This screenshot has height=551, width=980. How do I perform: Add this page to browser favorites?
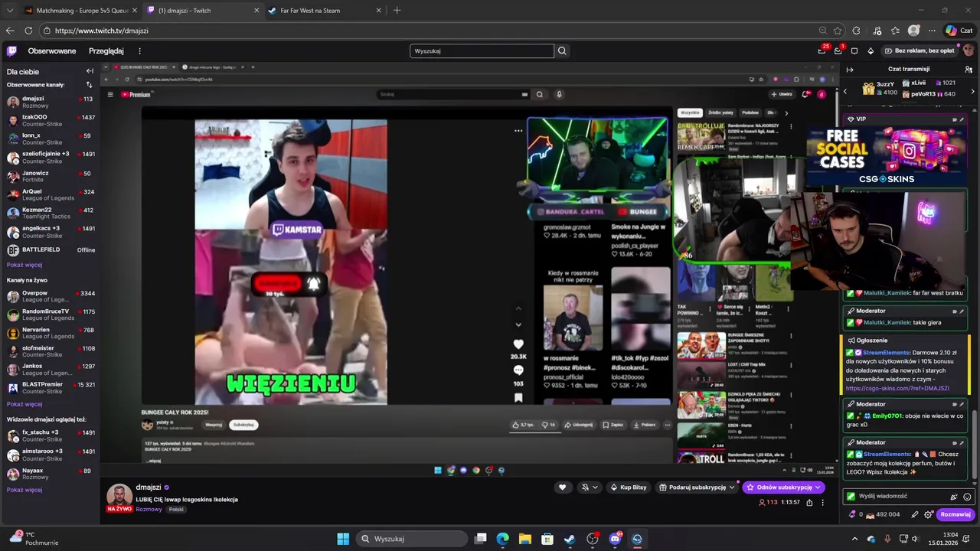[838, 31]
